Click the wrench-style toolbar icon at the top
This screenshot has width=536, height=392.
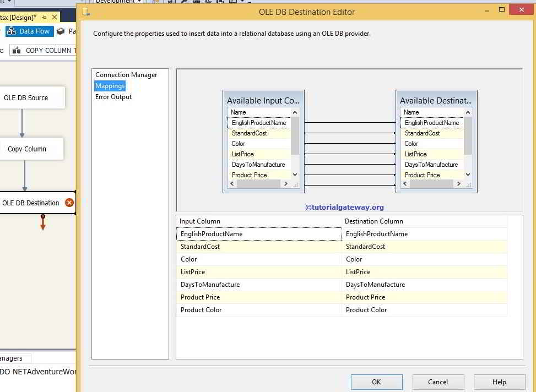(x=183, y=2)
